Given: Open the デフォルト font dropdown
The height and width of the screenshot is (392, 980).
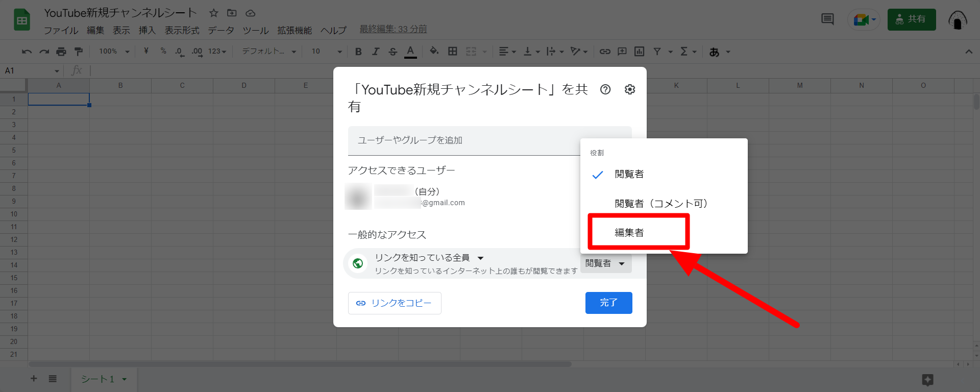Looking at the screenshot, I should [x=269, y=52].
